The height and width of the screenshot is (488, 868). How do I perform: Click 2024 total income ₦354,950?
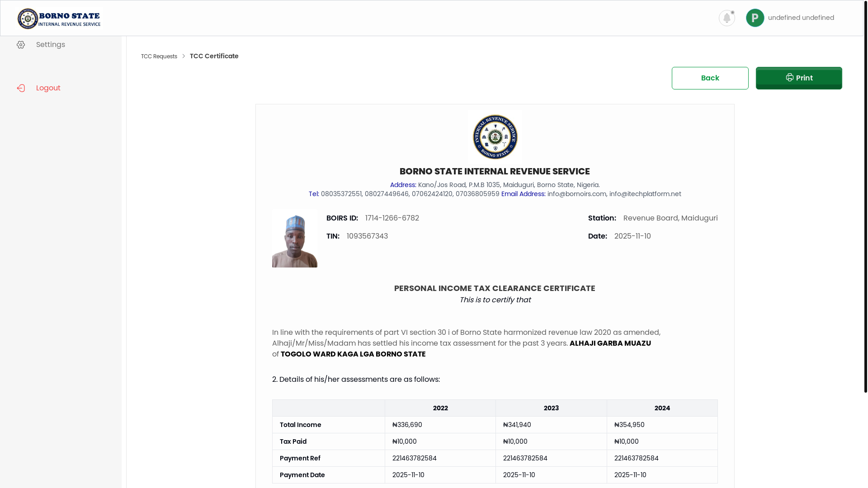(x=629, y=425)
